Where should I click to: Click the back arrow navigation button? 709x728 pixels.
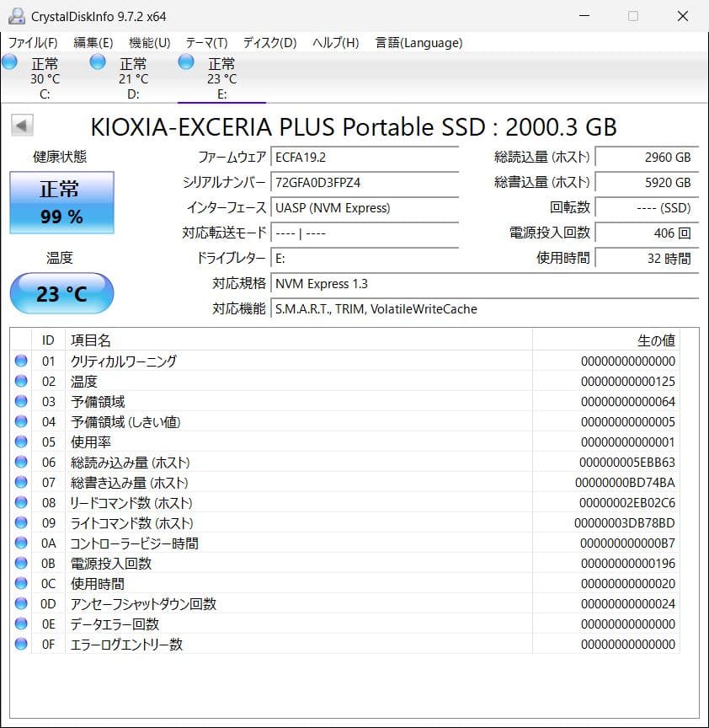pos(21,126)
